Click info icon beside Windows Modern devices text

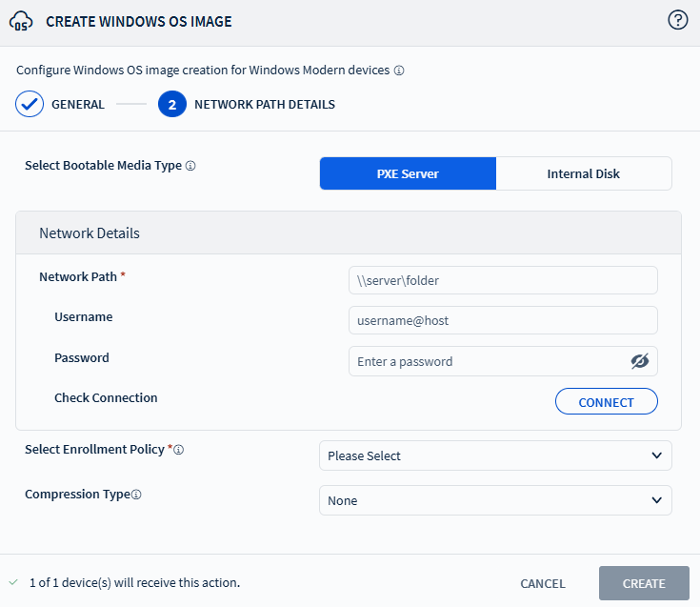click(x=400, y=71)
